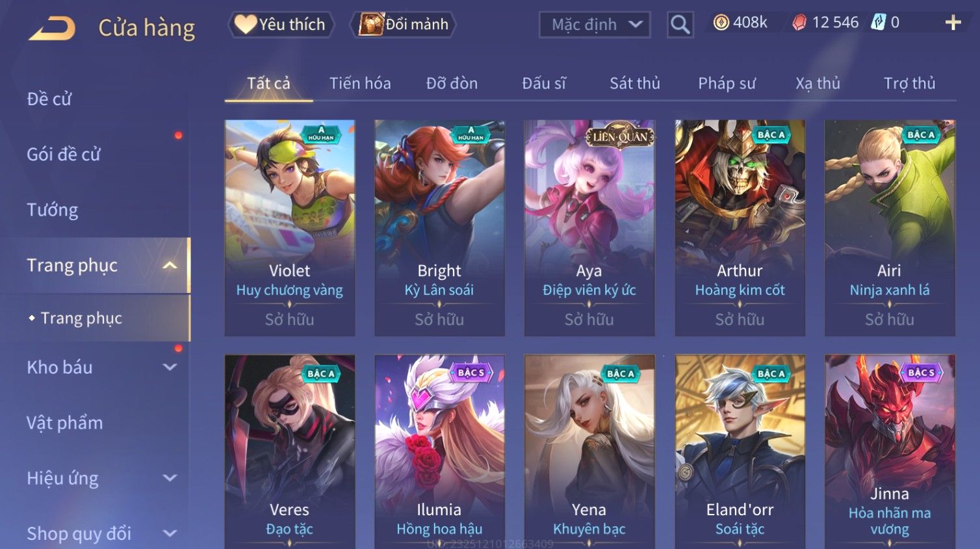Select the Arthur Hoàng kim cốt skin card

point(740,227)
